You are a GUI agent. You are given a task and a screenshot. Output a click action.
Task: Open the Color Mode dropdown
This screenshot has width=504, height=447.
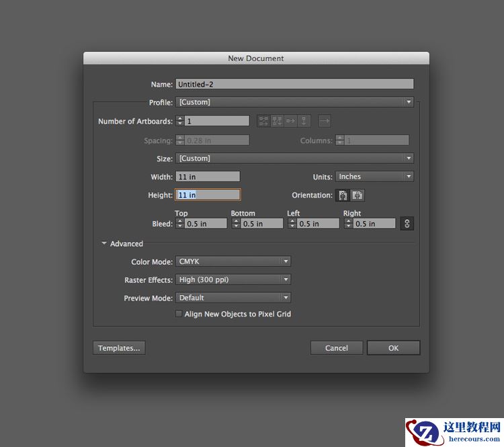[233, 261]
